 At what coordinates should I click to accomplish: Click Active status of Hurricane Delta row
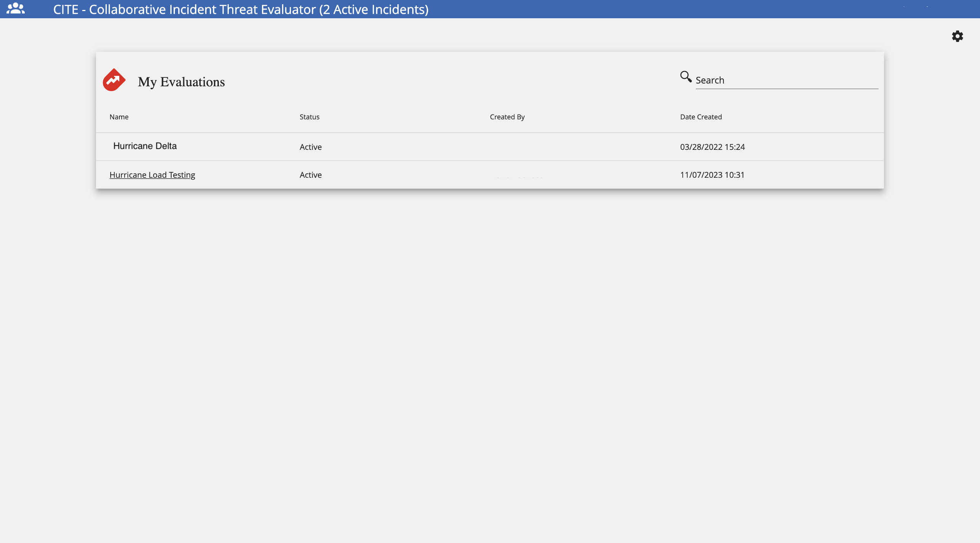tap(310, 147)
